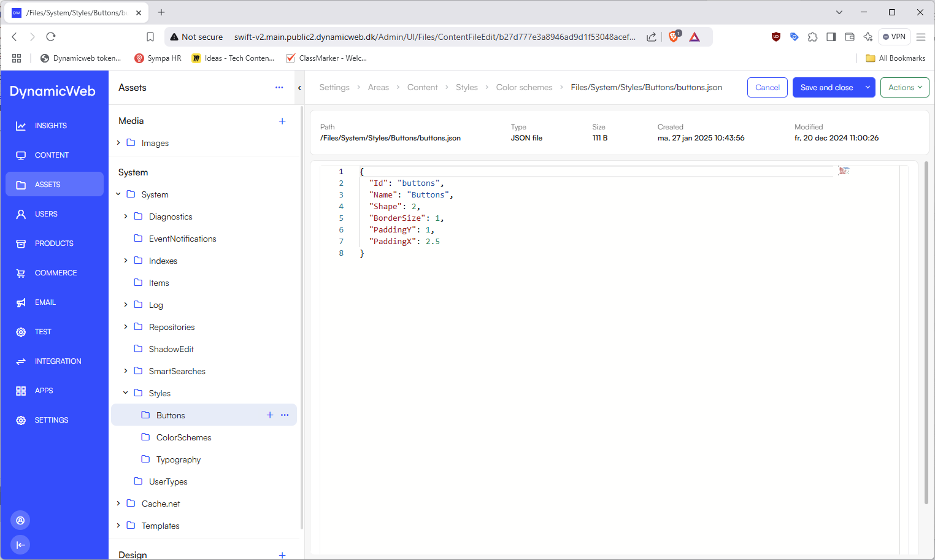The width and height of the screenshot is (935, 560).
Task: Collapse the Styles folder
Action: coord(126,393)
